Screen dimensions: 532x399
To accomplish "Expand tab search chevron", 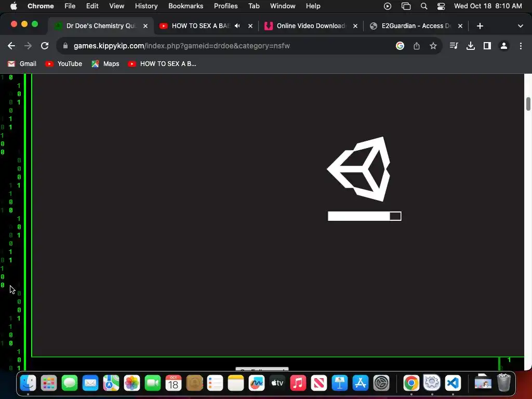I will [521, 26].
